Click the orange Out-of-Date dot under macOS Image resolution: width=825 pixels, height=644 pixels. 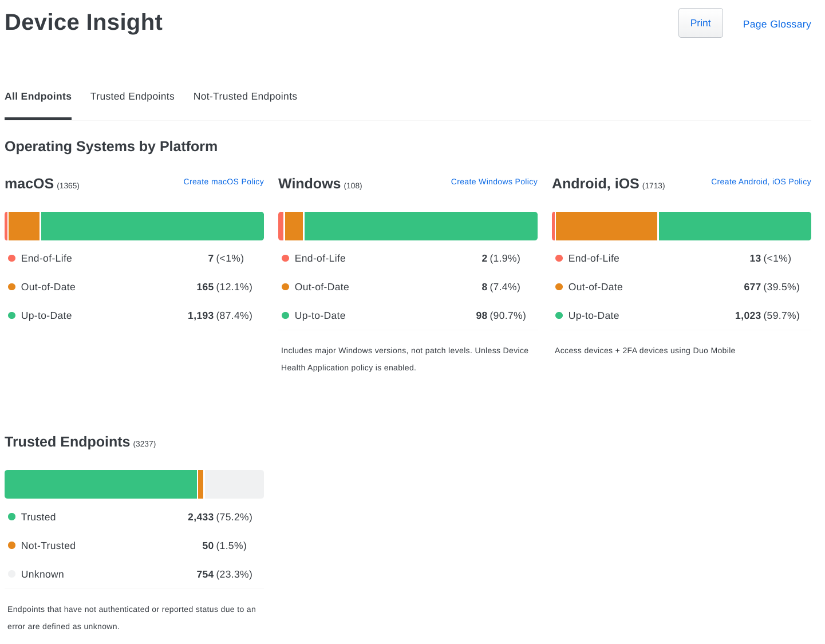pos(11,287)
